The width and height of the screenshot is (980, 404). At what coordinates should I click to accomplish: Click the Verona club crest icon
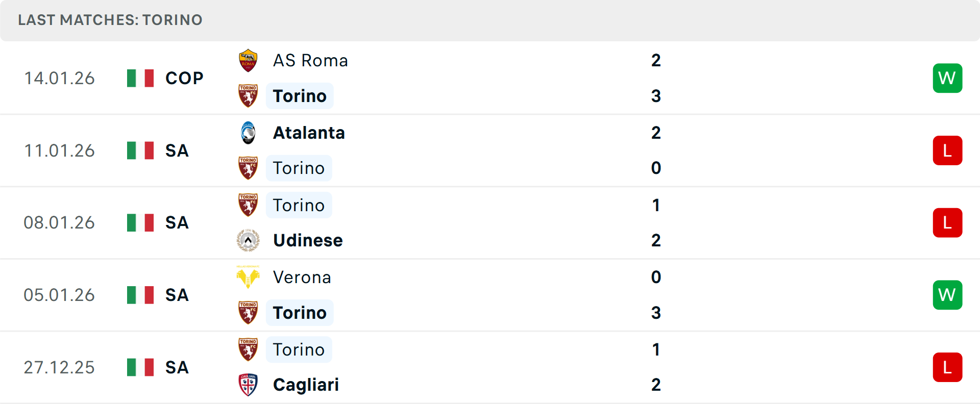point(248,277)
